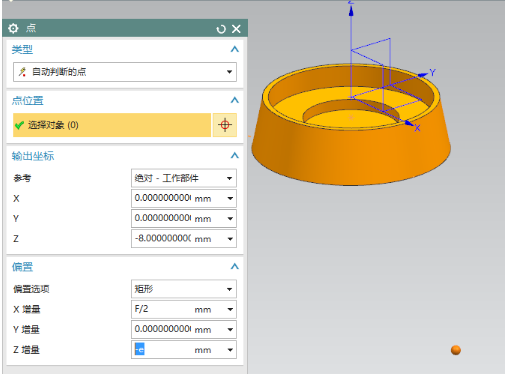Click the point constructor crosshair icon
The image size is (506, 374).
tap(225, 125)
